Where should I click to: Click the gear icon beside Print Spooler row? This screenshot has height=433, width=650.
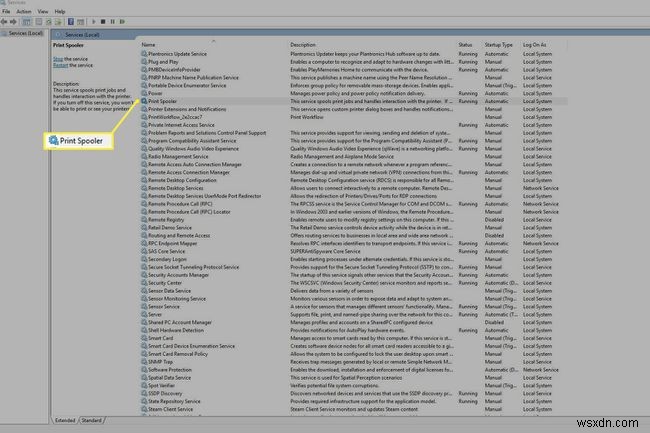coord(144,101)
